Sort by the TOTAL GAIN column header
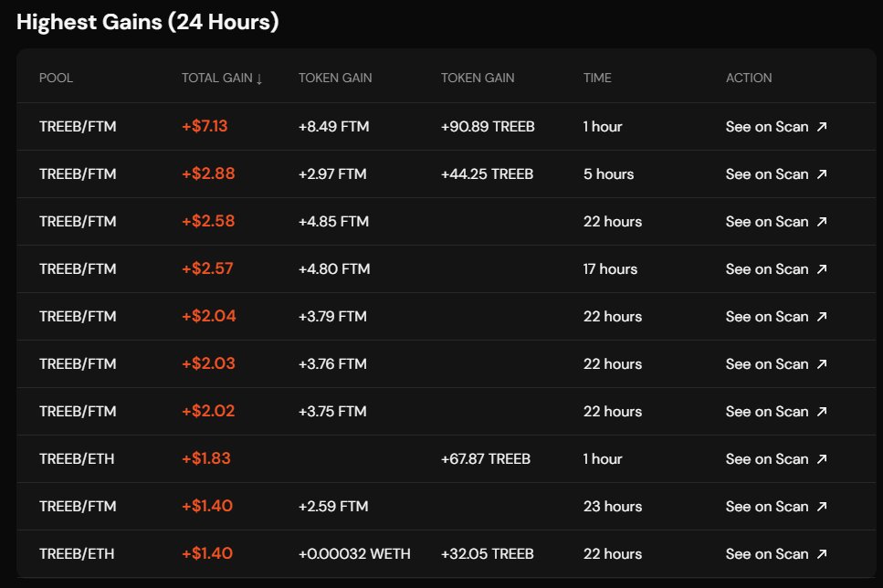883x588 pixels. point(222,78)
